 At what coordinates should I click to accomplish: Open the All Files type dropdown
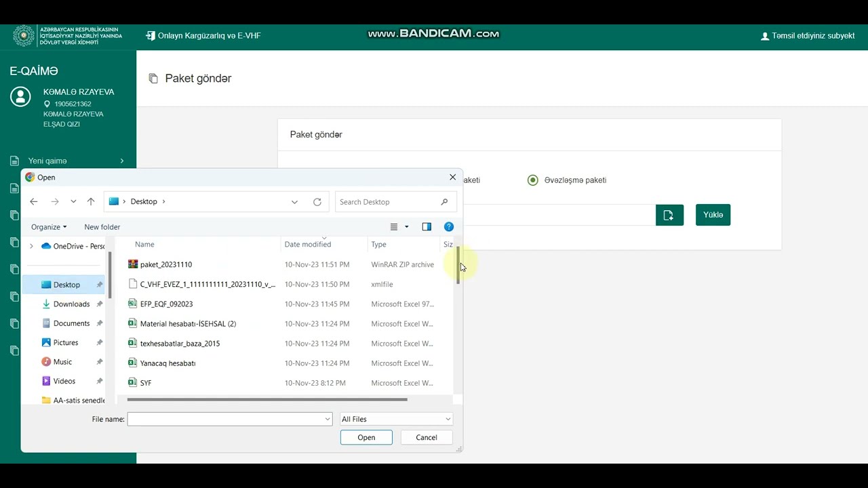396,419
